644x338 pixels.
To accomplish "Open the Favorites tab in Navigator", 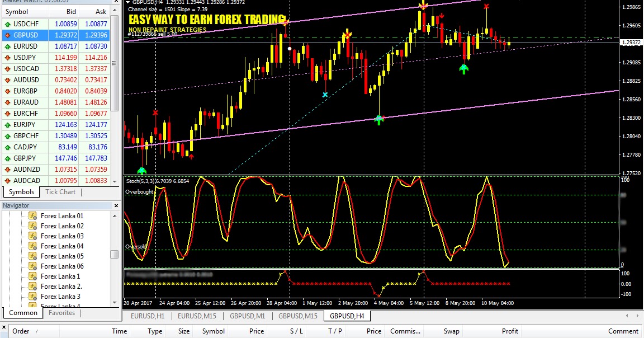I will point(61,312).
